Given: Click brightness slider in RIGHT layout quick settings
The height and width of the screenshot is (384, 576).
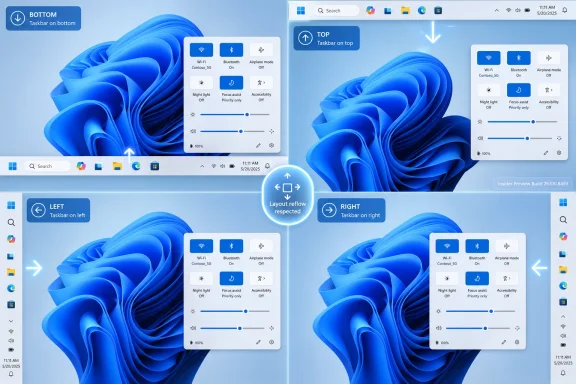Looking at the screenshot, I should point(480,311).
